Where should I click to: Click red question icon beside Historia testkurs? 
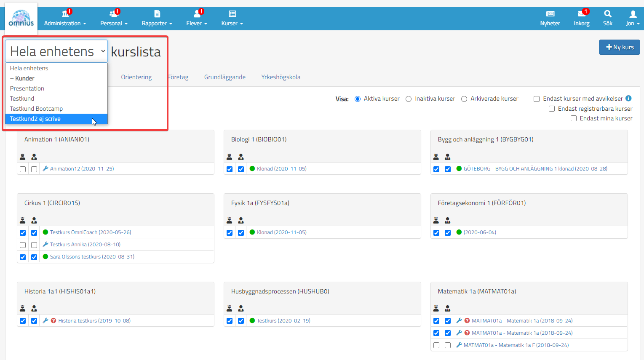point(53,321)
